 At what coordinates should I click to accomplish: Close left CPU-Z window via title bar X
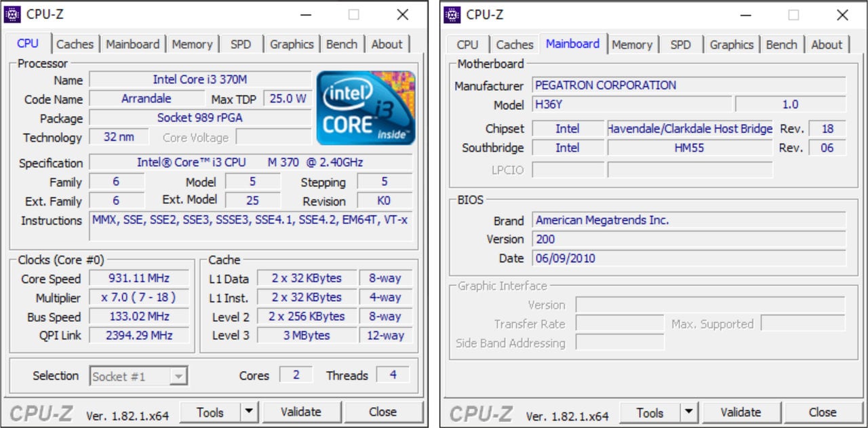(x=403, y=14)
